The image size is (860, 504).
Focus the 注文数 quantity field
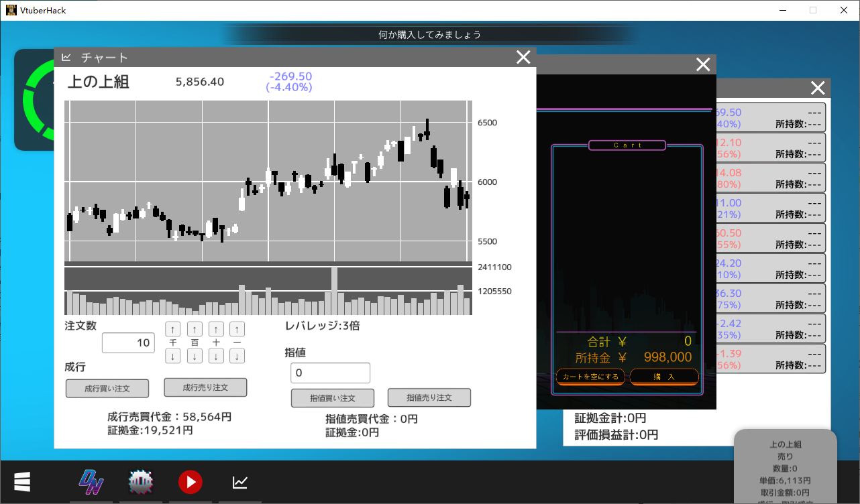[x=128, y=342]
